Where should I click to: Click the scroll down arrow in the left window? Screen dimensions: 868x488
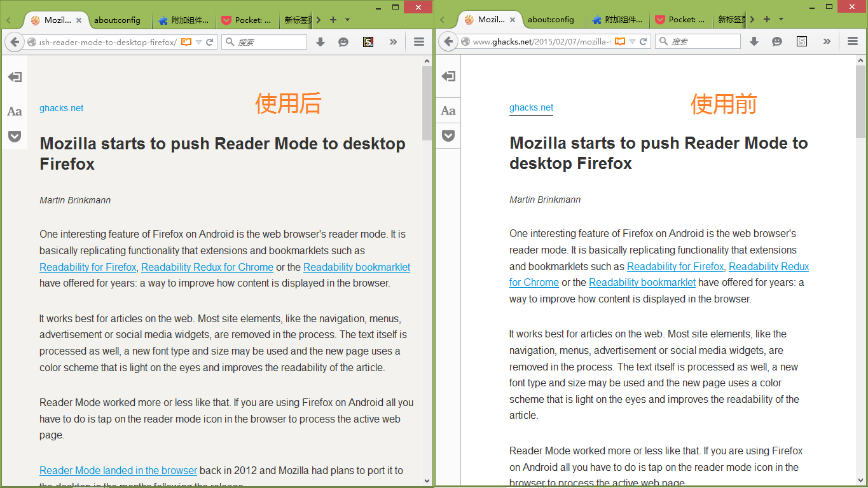(x=427, y=481)
